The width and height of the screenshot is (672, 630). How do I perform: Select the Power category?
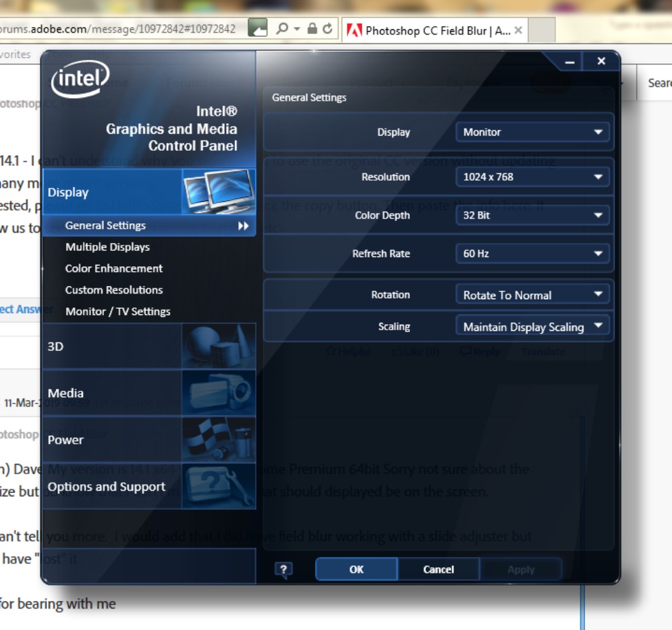pos(149,440)
